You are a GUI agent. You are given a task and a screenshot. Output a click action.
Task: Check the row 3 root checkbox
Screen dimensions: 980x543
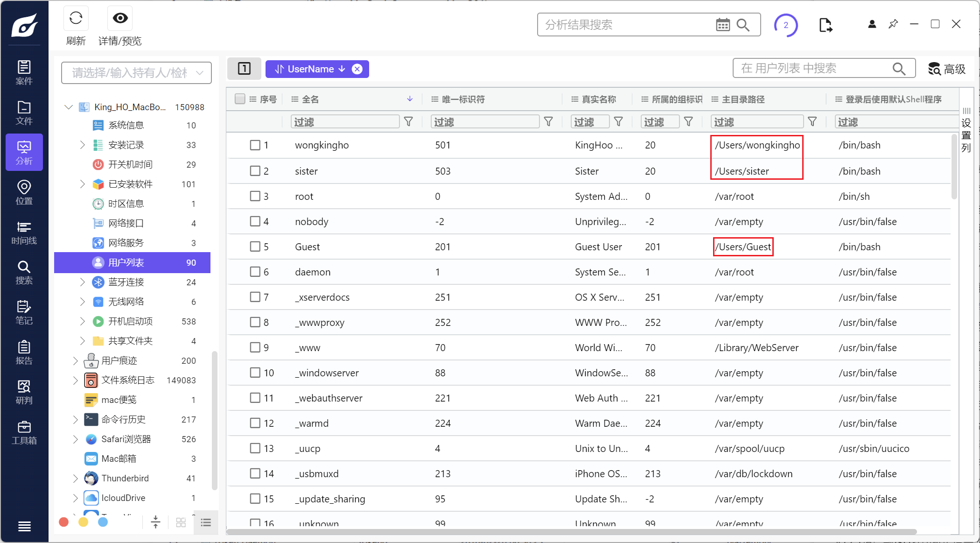pos(255,196)
